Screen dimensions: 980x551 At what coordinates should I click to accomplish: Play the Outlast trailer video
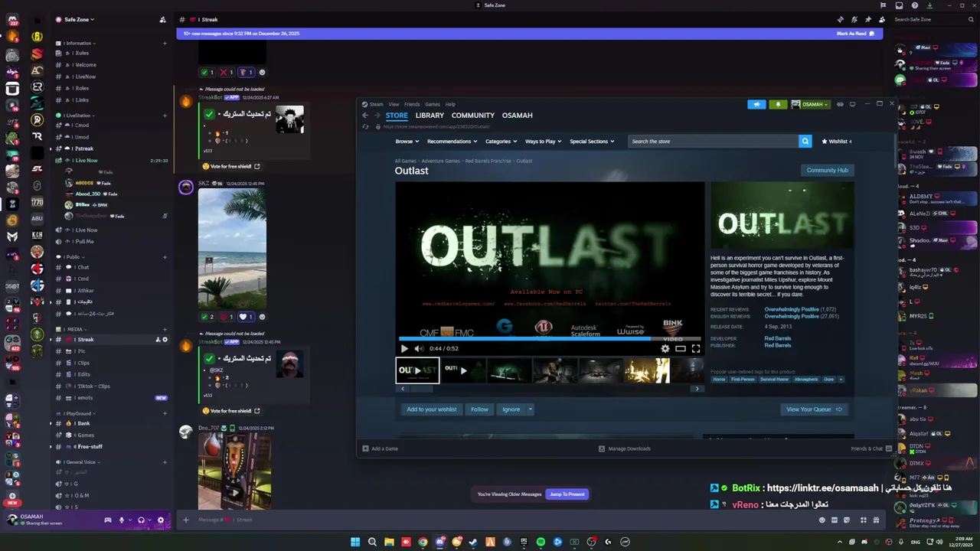click(404, 348)
